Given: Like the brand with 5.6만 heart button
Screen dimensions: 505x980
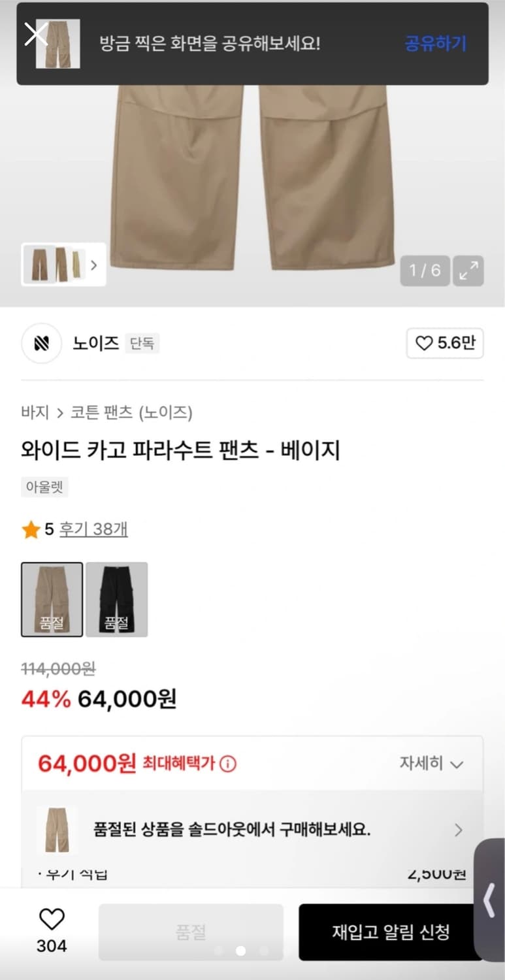Looking at the screenshot, I should tap(445, 344).
